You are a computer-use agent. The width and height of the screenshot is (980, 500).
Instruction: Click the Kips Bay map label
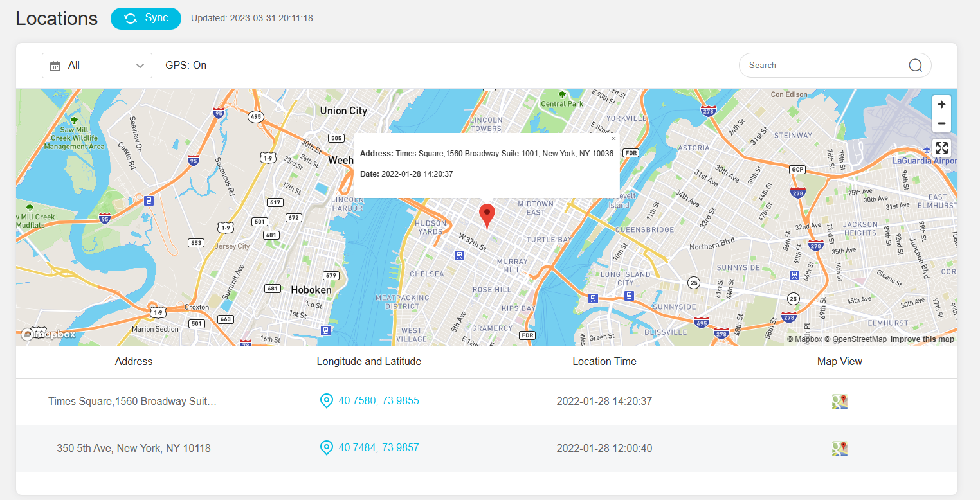coord(518,308)
